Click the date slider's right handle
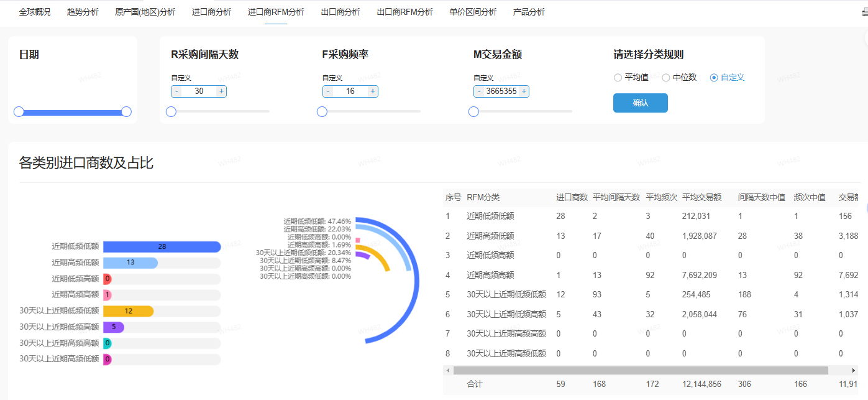The height and width of the screenshot is (400, 868). tap(126, 112)
